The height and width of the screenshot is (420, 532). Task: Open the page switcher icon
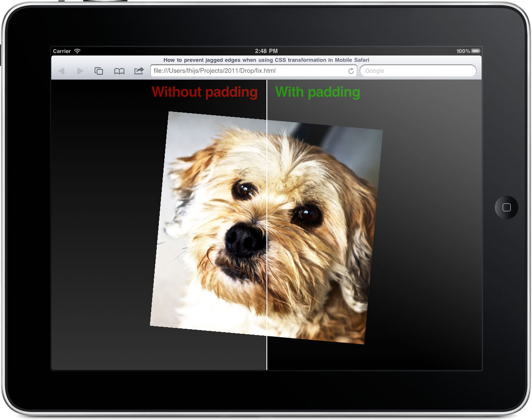99,71
